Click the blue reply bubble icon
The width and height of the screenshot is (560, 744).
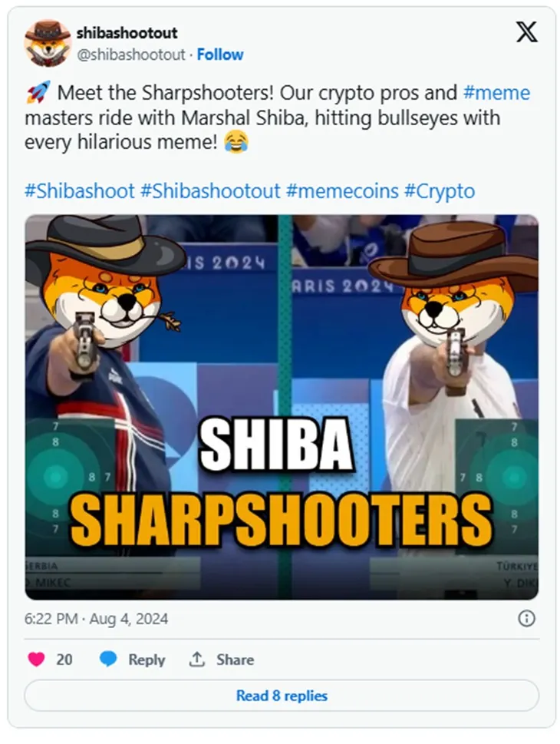[x=108, y=660]
